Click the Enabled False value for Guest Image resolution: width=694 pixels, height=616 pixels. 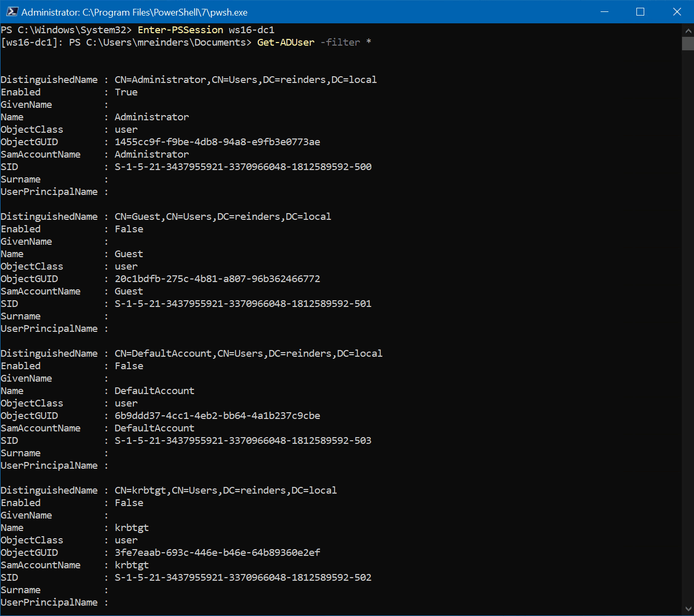coord(129,229)
